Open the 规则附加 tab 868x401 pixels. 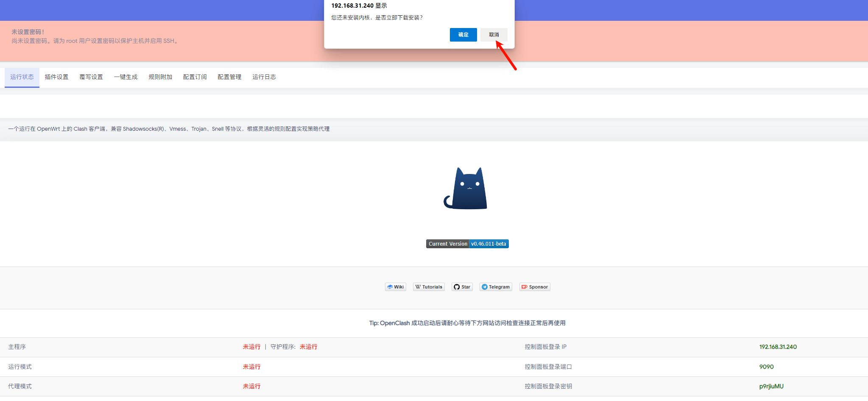click(x=160, y=77)
